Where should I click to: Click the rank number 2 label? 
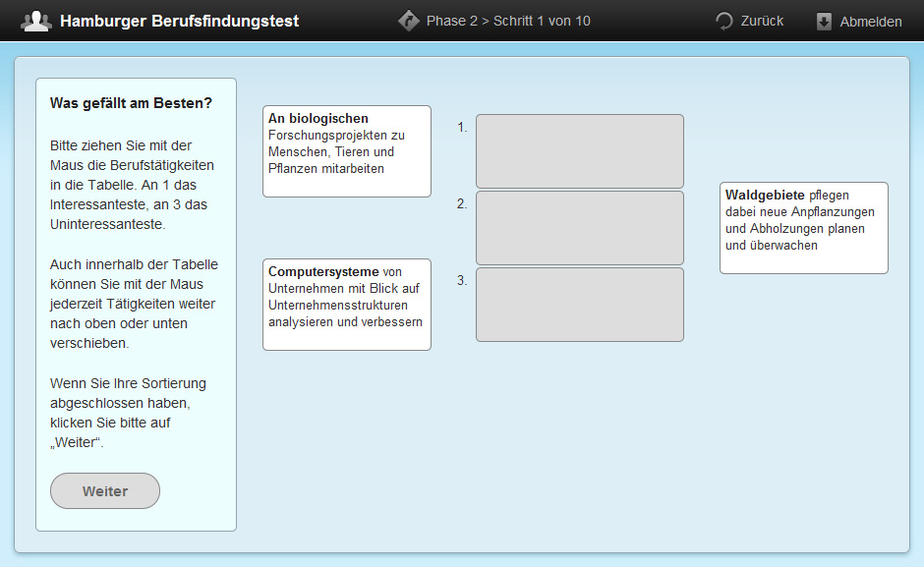click(x=462, y=203)
